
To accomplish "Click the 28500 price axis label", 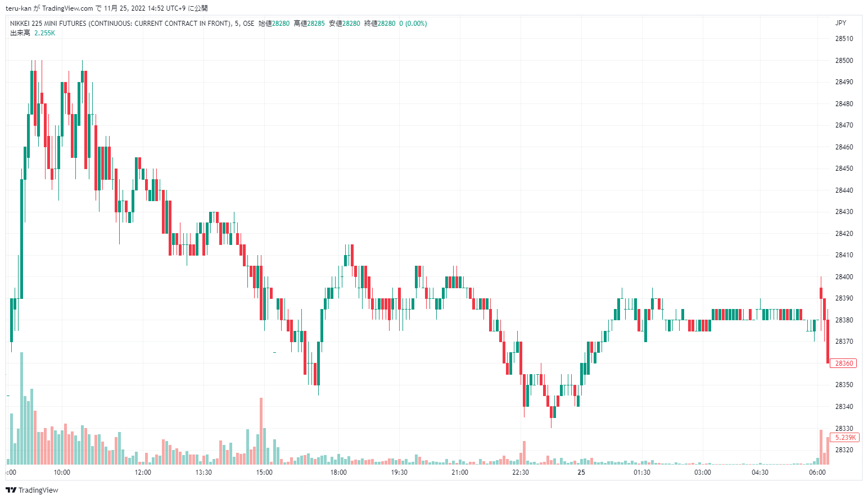I will pos(843,61).
